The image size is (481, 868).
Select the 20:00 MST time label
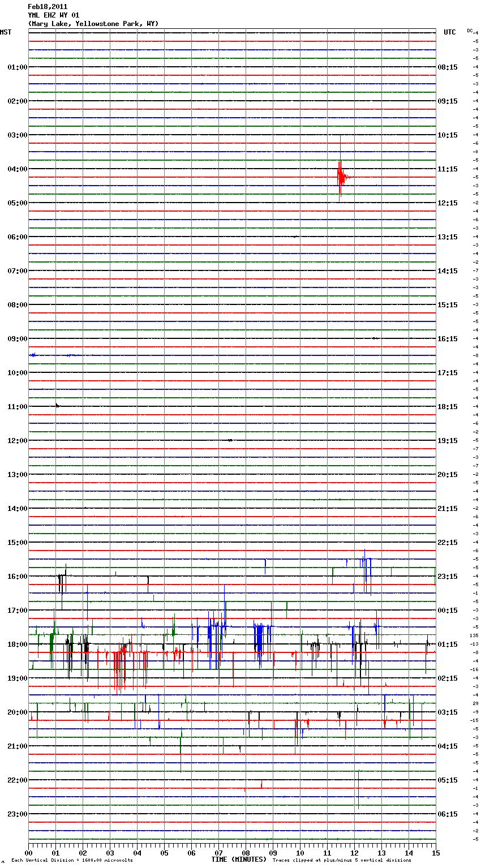coord(17,712)
